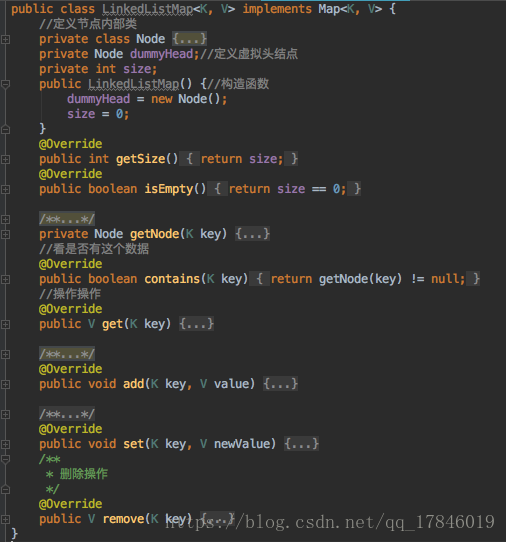
Task: Click the remove method name
Action: 123,519
